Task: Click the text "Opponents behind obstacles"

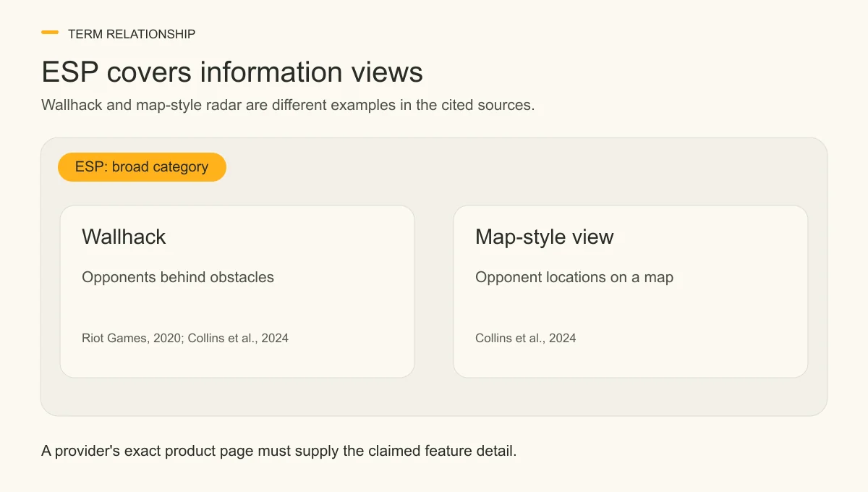Action: tap(178, 277)
